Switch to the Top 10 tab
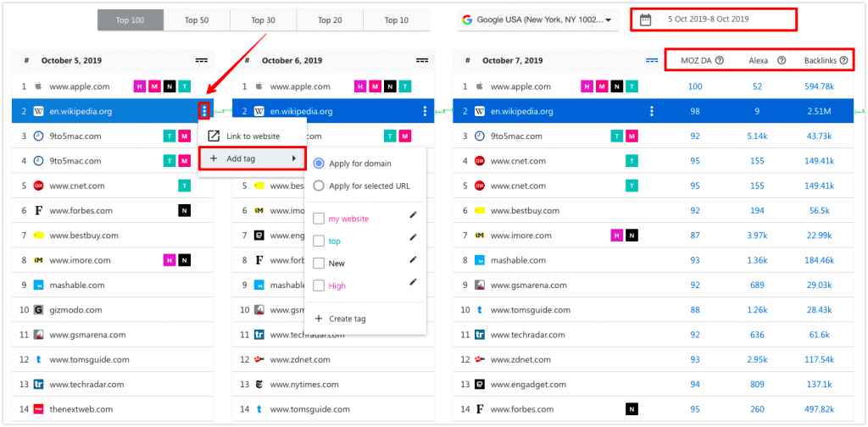The height and width of the screenshot is (427, 868). [x=397, y=20]
